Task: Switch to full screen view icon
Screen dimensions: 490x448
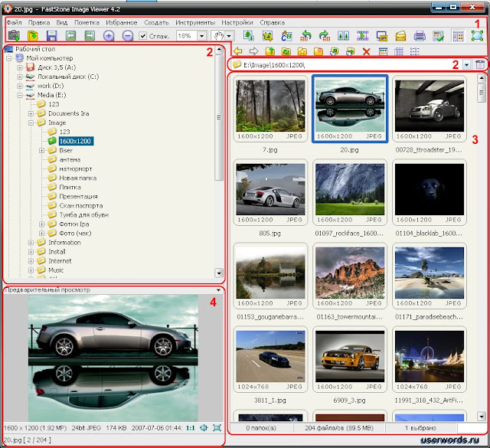Action: (x=477, y=36)
